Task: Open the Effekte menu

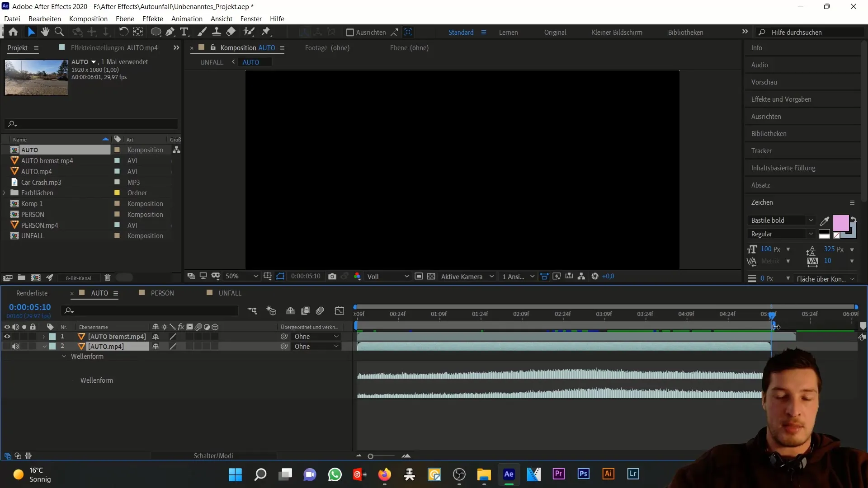Action: coord(153,19)
